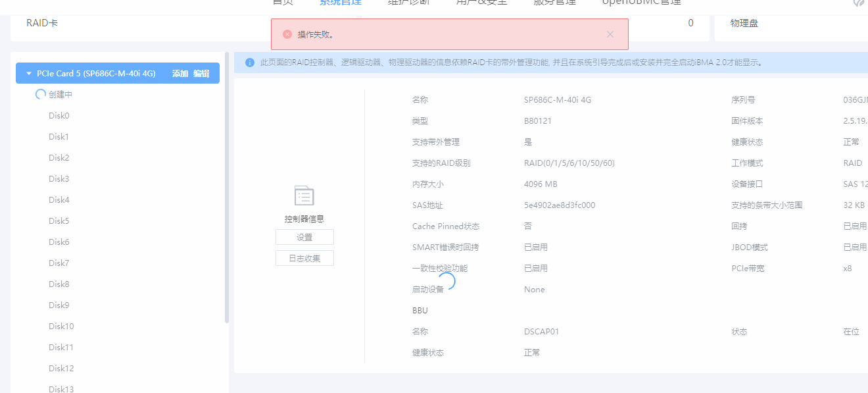Screen dimensions: 868x393
Task: Select Disk13 in the tree
Action: point(61,388)
